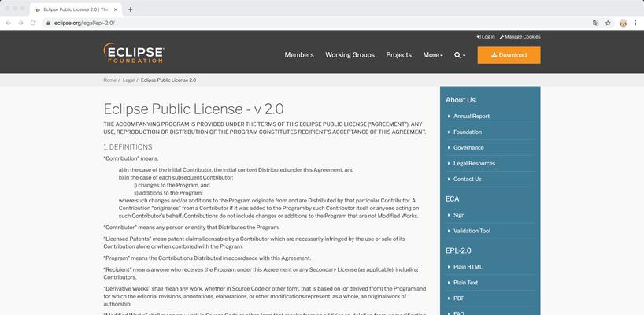Click the Home breadcrumb link
This screenshot has width=644, height=315.
coord(109,80)
